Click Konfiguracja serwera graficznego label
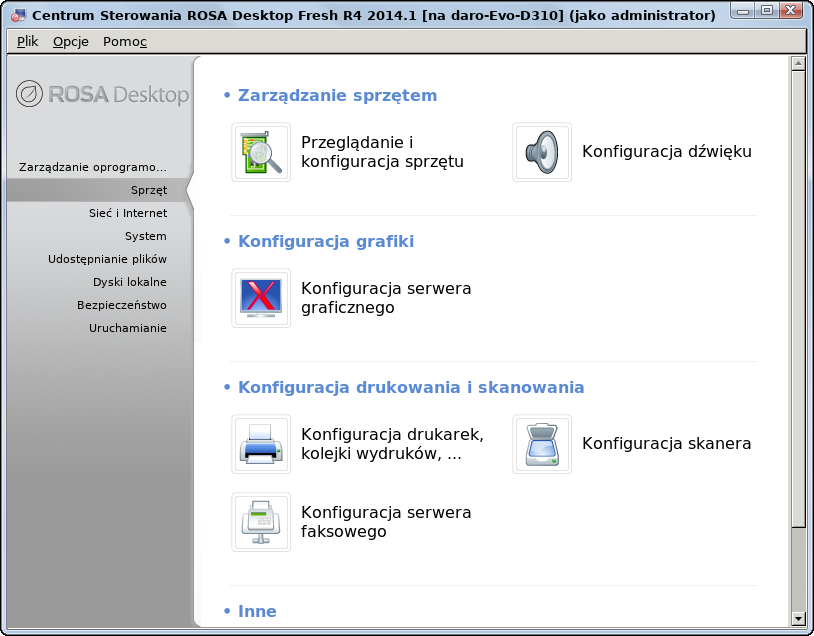 pyautogui.click(x=386, y=297)
